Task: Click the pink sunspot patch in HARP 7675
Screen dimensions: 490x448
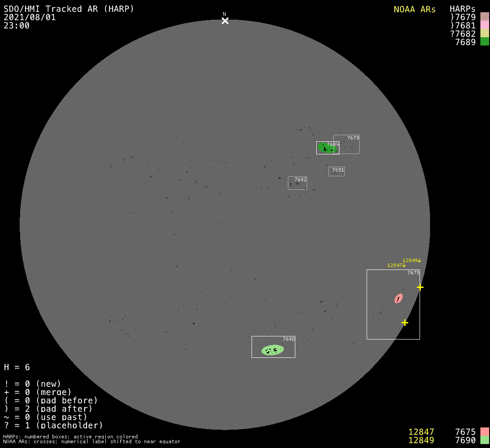Action: click(x=399, y=298)
